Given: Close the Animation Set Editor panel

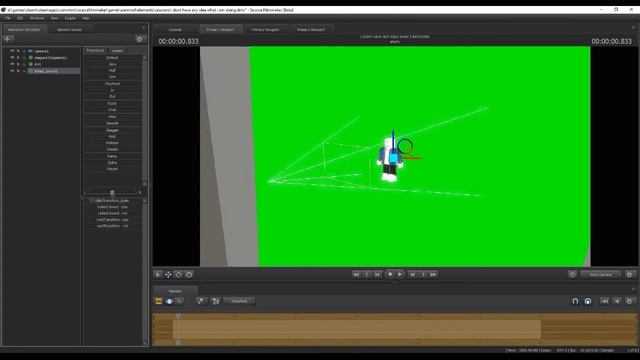Looking at the screenshot, I should [143, 28].
